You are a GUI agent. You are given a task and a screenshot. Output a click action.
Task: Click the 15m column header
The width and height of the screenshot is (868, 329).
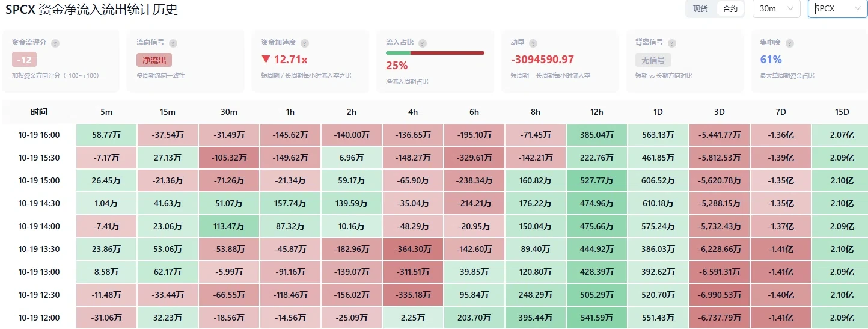pos(168,112)
